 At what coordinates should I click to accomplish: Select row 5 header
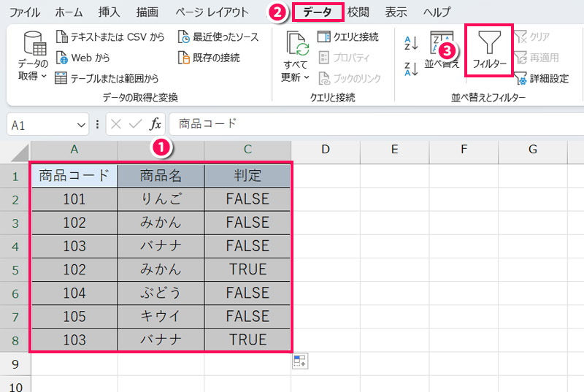(15, 270)
